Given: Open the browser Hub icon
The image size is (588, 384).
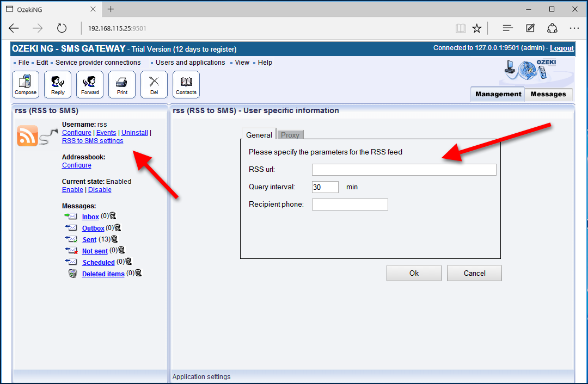Looking at the screenshot, I should (x=508, y=28).
